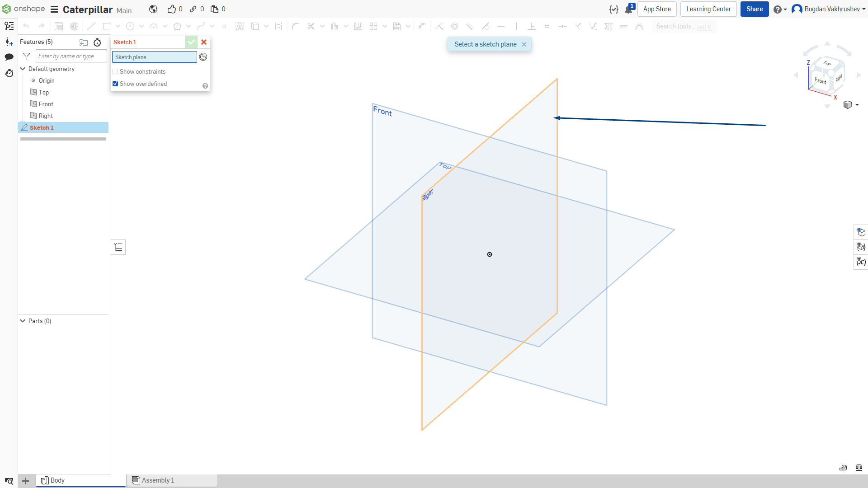
Task: Select the Sketch fillet tool
Action: tap(296, 26)
